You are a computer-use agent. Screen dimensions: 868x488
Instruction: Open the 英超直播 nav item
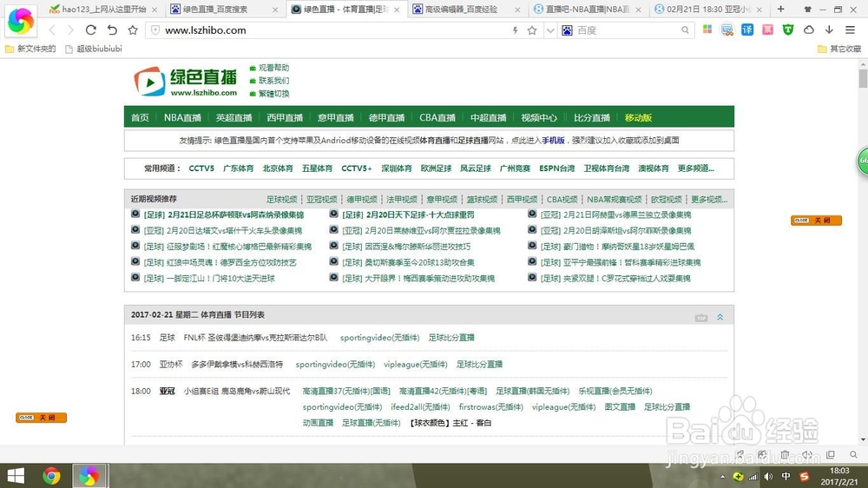(x=233, y=117)
